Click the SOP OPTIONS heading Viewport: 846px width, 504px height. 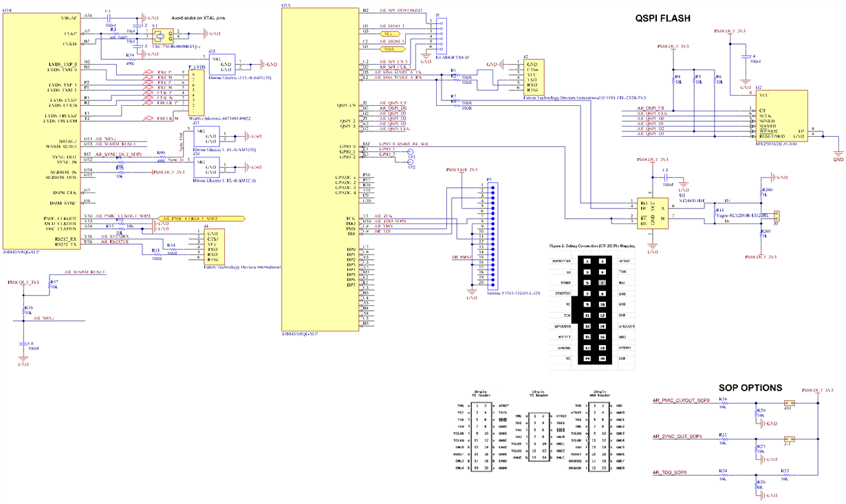pos(750,388)
